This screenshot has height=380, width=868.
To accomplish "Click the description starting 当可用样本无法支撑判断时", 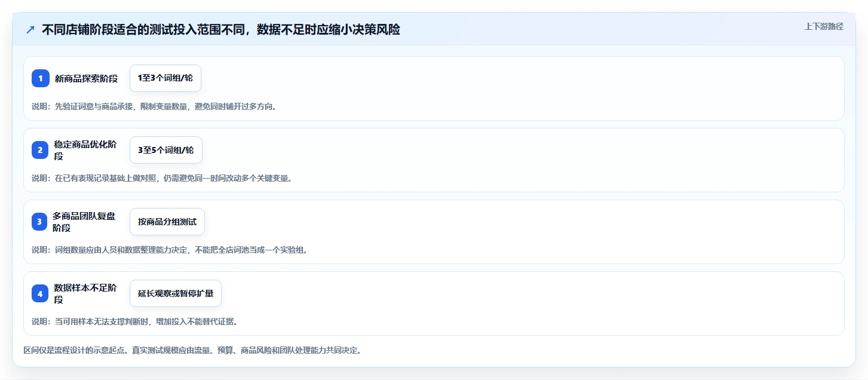I will [x=135, y=321].
